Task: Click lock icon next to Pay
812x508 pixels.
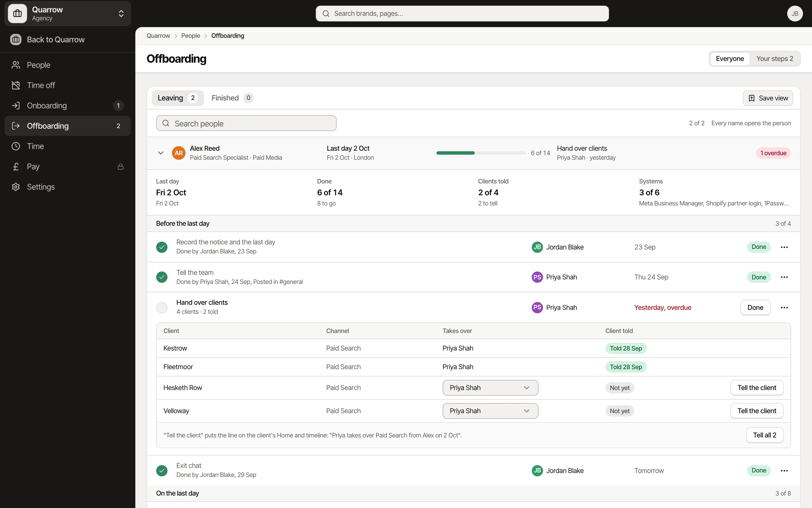Action: (x=120, y=167)
